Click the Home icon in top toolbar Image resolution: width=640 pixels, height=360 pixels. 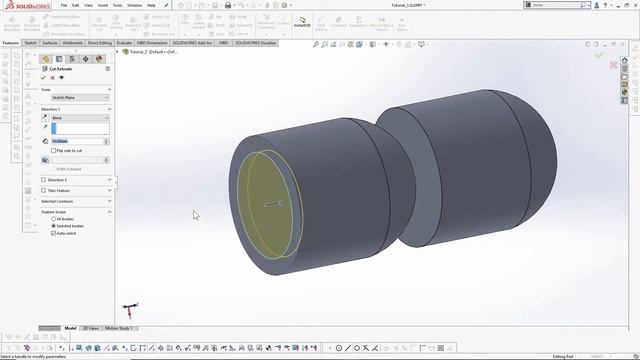181,5
